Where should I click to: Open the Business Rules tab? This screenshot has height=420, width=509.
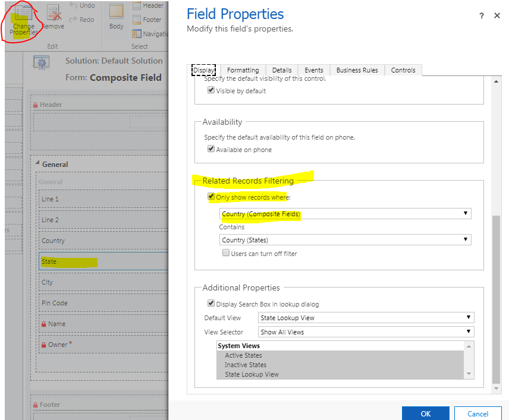(x=357, y=70)
